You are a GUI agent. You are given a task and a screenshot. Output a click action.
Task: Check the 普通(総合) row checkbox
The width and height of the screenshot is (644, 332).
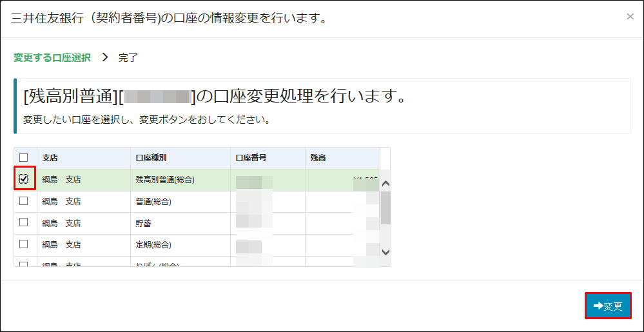point(24,200)
